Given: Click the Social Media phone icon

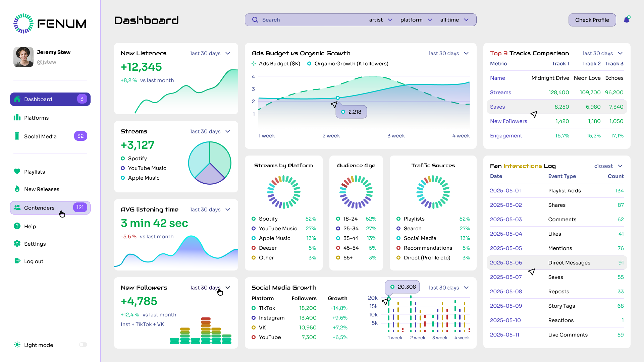Looking at the screenshot, I should point(17,136).
